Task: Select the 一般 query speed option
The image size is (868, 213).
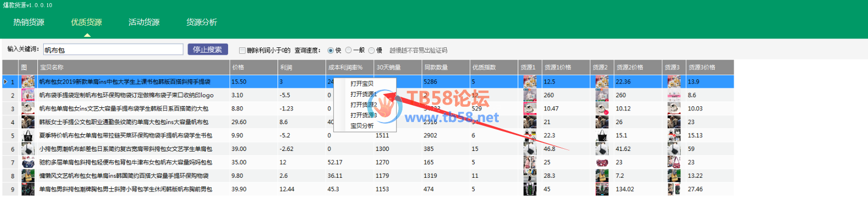Action: (348, 50)
